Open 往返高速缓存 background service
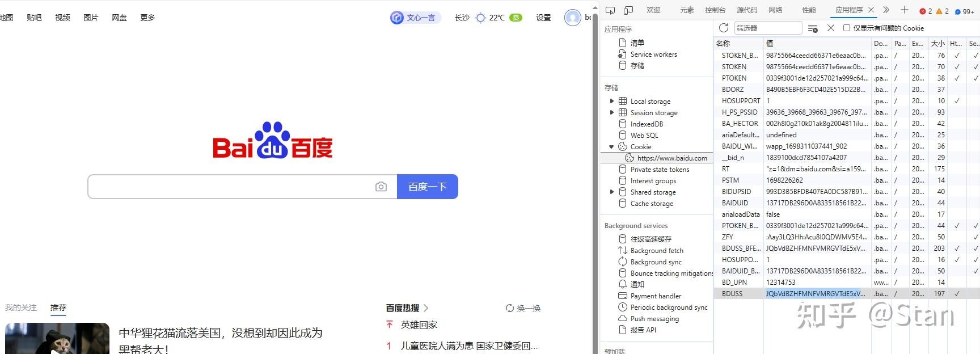The width and height of the screenshot is (980, 354). pyautogui.click(x=650, y=239)
